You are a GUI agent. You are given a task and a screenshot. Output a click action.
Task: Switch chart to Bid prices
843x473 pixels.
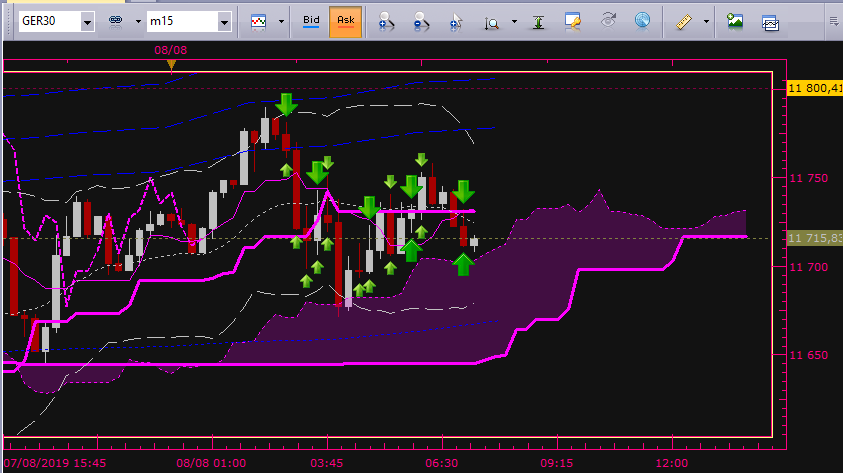311,22
